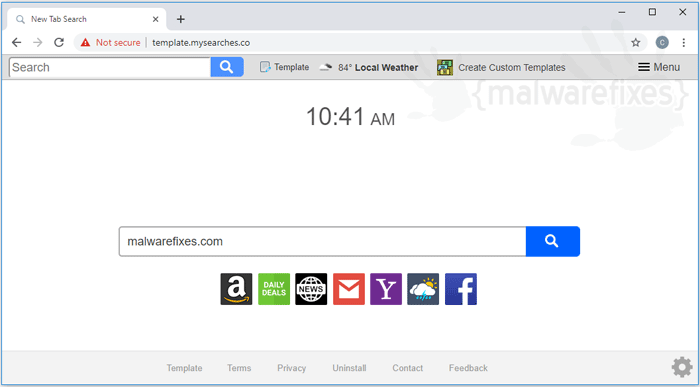The image size is (700, 387).
Task: Open the Facebook shortcut tile
Action: coord(461,289)
